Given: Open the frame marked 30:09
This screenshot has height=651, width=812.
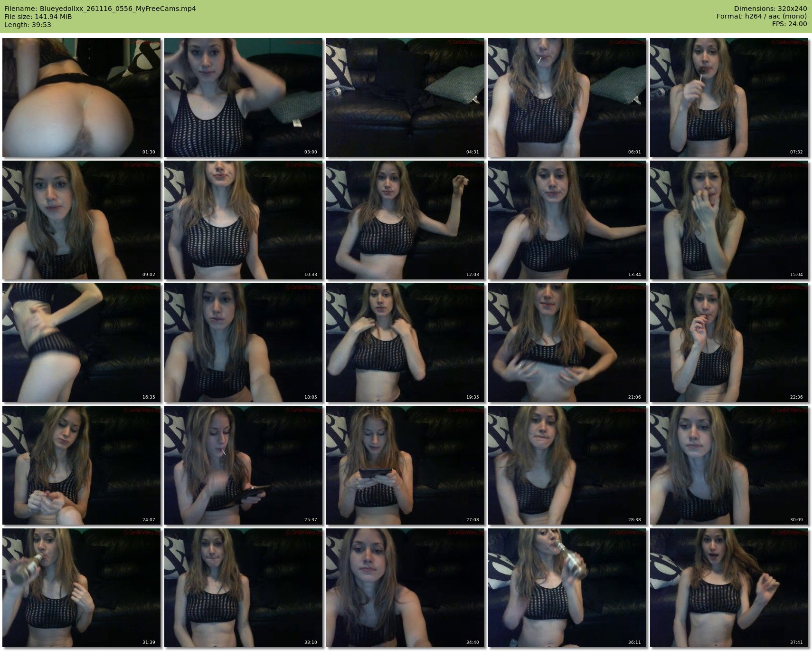Looking at the screenshot, I should coord(729,465).
